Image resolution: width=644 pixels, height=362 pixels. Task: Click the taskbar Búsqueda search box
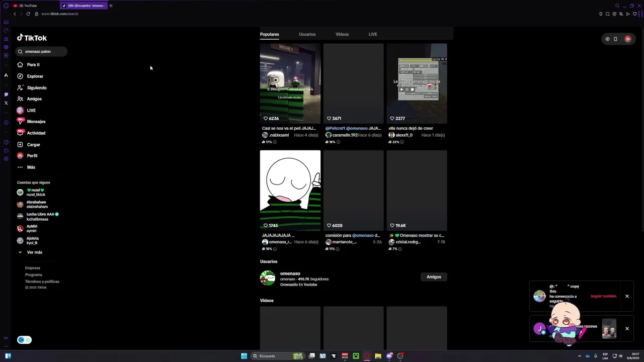pyautogui.click(x=278, y=356)
